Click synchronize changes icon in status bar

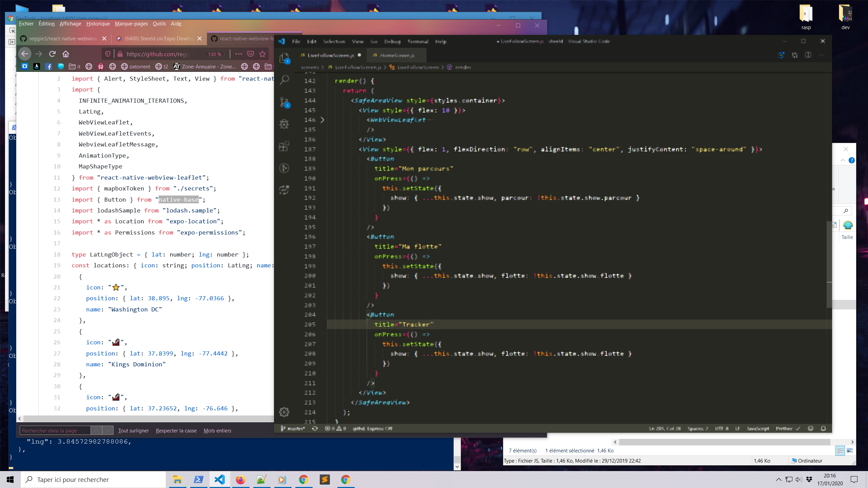tap(315, 428)
